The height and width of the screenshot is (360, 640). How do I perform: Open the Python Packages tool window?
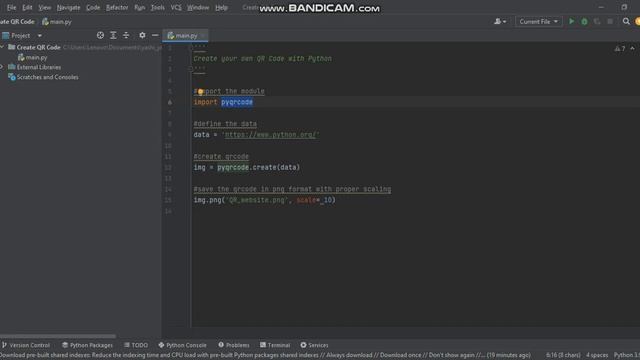click(87, 345)
